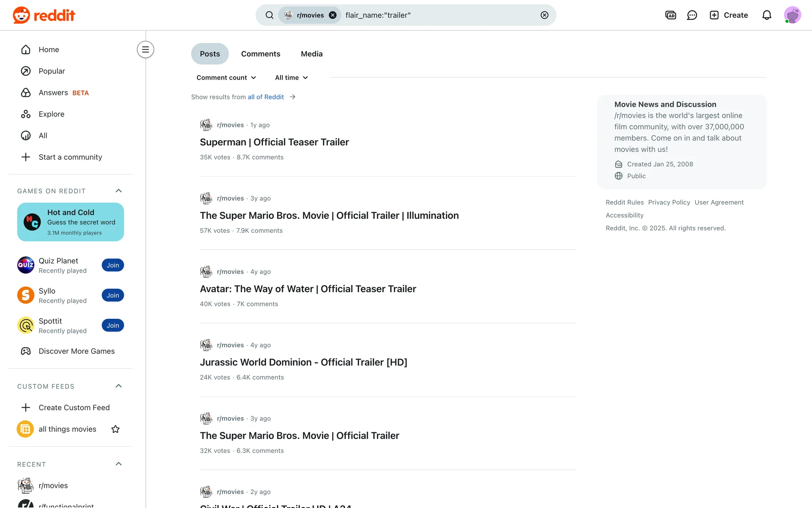Join the Quiz Planet game
Image resolution: width=812 pixels, height=508 pixels.
[x=112, y=265]
